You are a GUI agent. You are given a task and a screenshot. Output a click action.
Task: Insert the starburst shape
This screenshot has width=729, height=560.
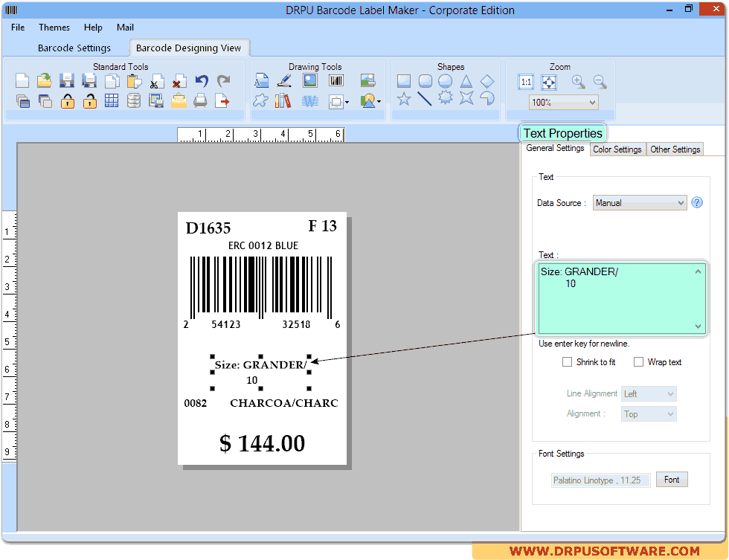point(446,97)
